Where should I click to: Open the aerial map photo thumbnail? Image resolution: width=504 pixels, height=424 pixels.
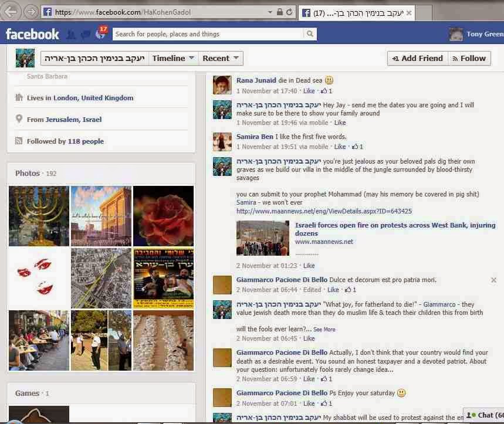101,278
